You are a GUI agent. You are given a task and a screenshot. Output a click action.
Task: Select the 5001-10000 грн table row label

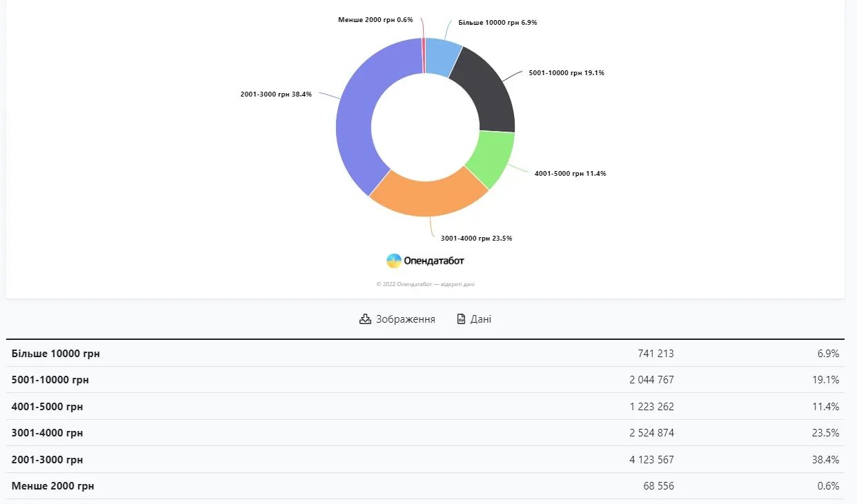tap(50, 380)
